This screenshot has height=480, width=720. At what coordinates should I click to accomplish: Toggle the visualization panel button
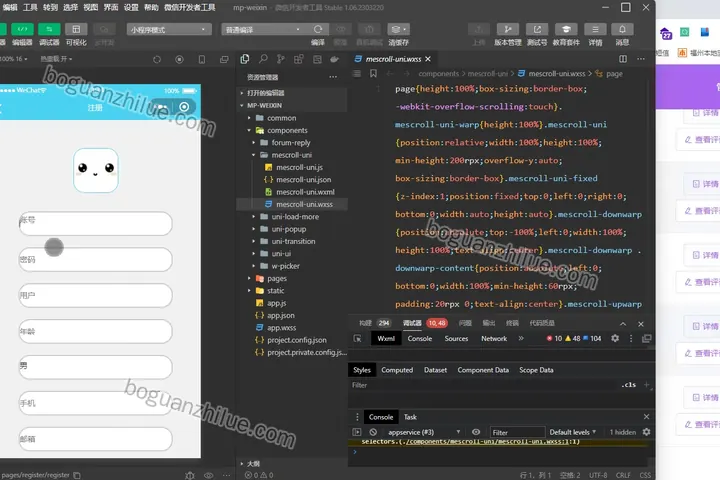pyautogui.click(x=76, y=29)
